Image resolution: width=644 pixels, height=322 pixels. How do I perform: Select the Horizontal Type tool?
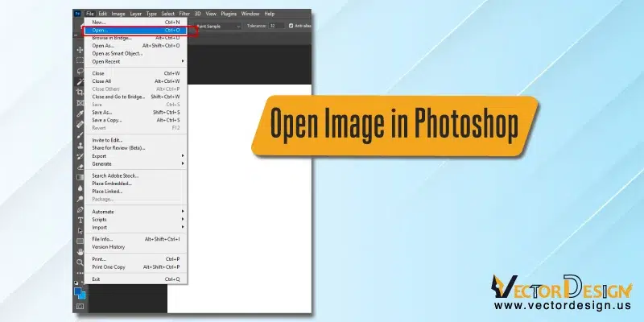pyautogui.click(x=80, y=220)
